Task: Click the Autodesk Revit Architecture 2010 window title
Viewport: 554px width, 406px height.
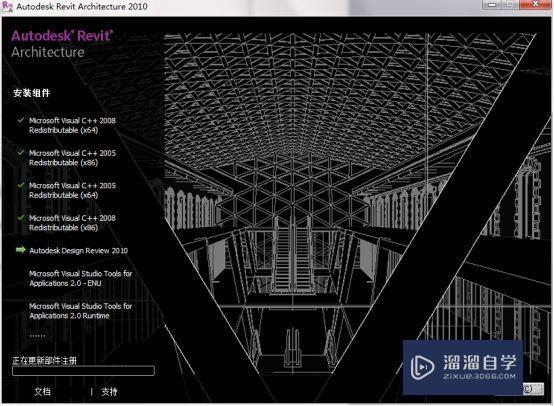Action: (x=82, y=6)
